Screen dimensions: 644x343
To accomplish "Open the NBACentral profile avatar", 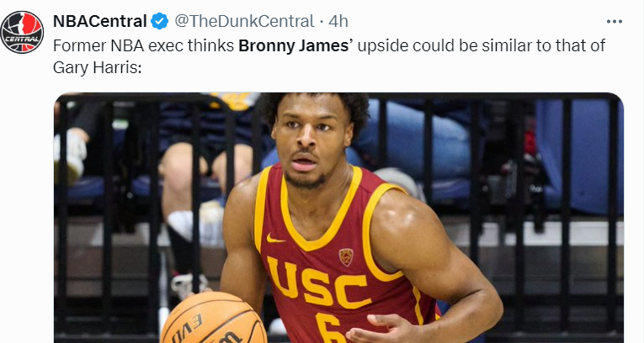I will click(22, 32).
